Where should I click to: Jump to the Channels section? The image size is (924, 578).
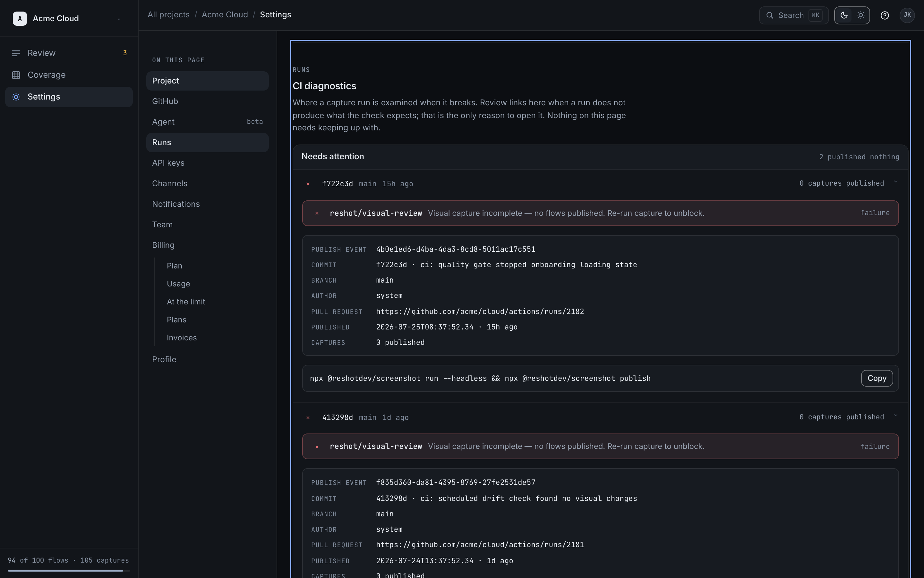click(x=207, y=183)
